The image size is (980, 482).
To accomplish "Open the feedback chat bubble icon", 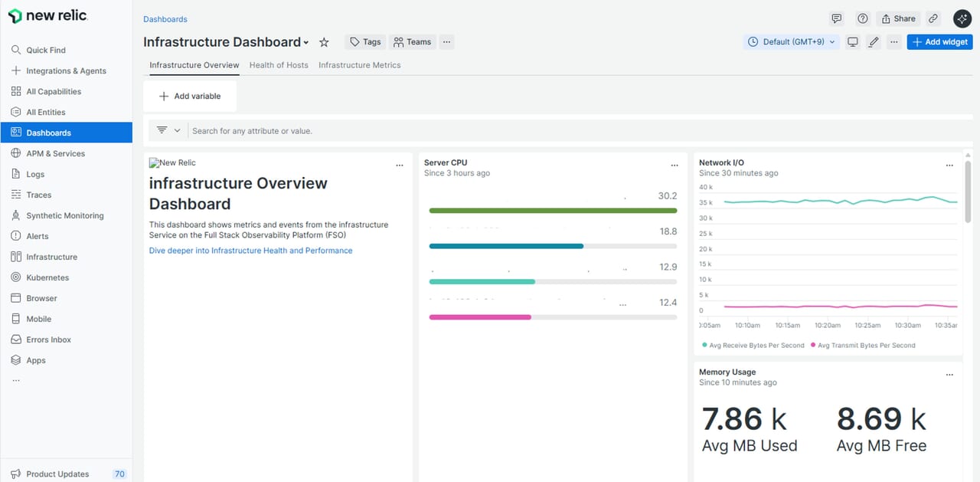I will click(x=837, y=18).
